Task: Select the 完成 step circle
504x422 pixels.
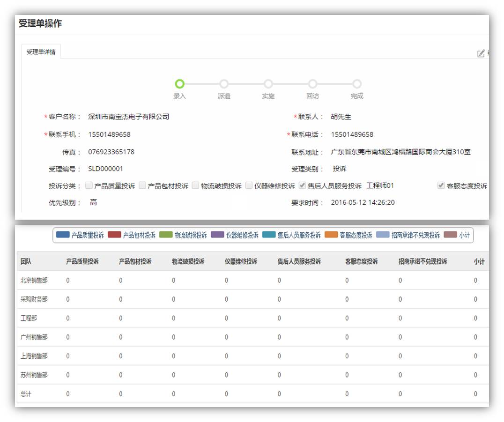Action: pyautogui.click(x=357, y=84)
